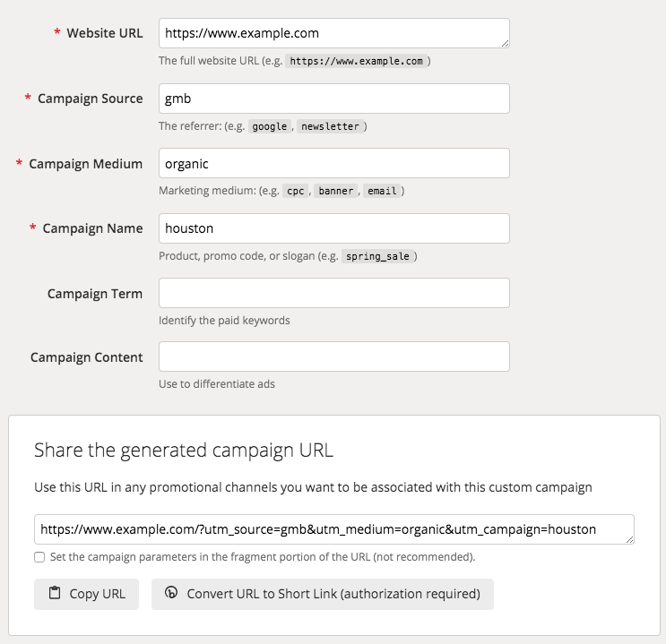Click resize grip of generated URL box
Screen dimensions: 666x644
click(629, 538)
